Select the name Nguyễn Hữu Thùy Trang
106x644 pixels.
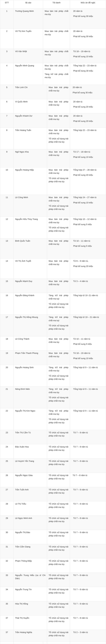tap(26, 219)
